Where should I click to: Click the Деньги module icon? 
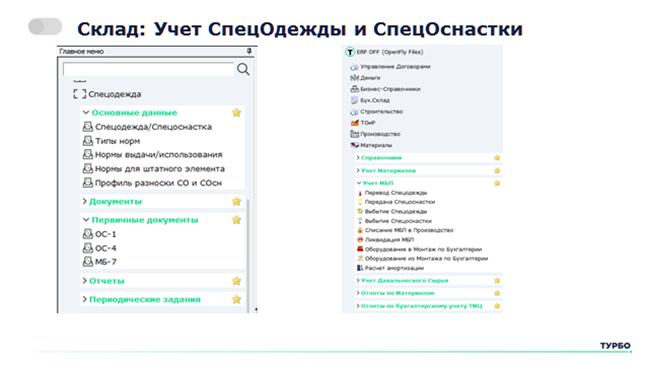pyautogui.click(x=354, y=78)
